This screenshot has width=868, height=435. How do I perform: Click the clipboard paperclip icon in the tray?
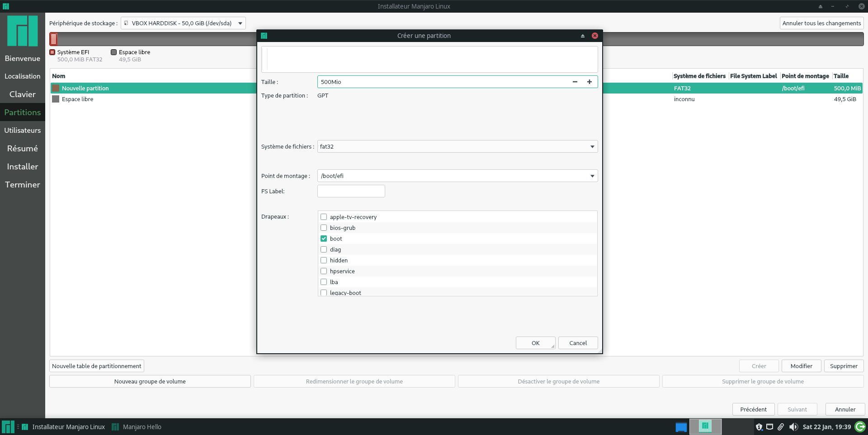781,427
